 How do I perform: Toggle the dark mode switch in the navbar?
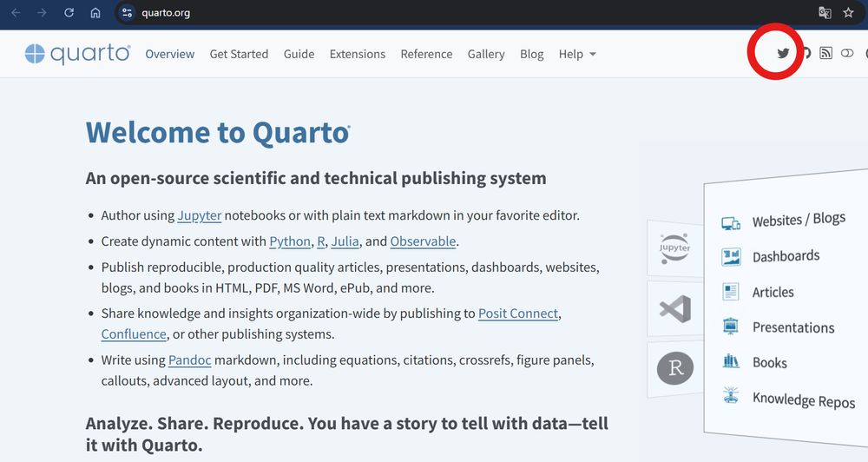click(847, 53)
